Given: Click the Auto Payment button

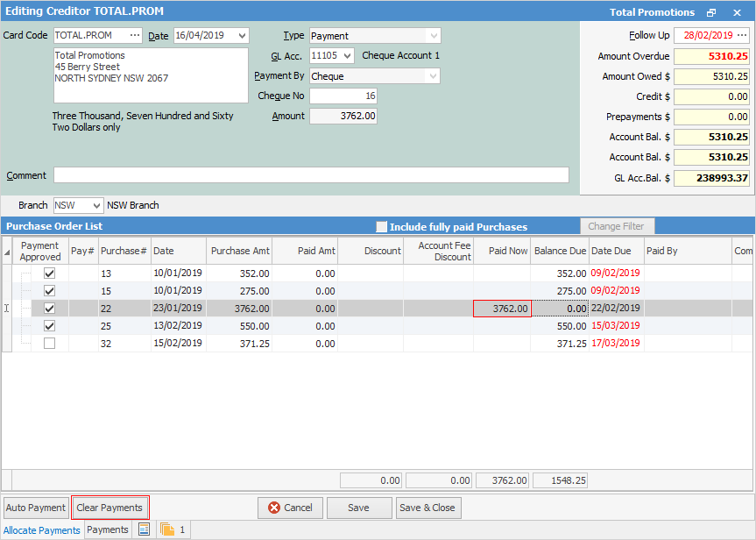Looking at the screenshot, I should (x=36, y=508).
